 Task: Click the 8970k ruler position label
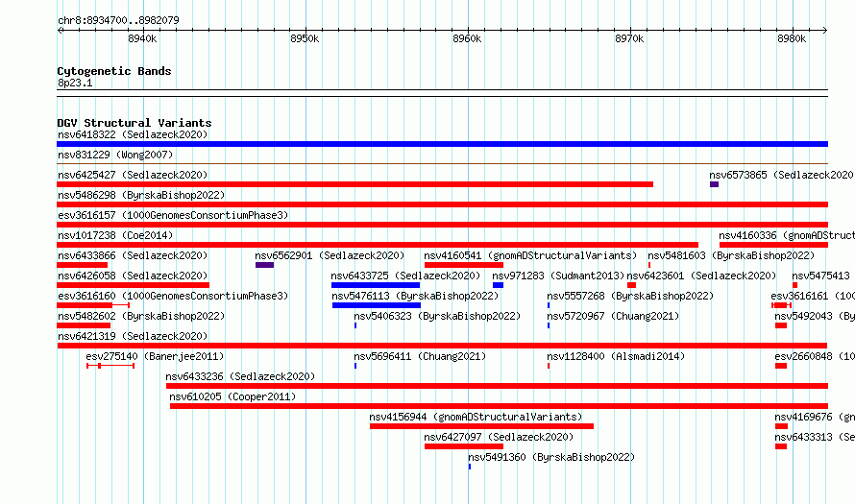[x=629, y=38]
